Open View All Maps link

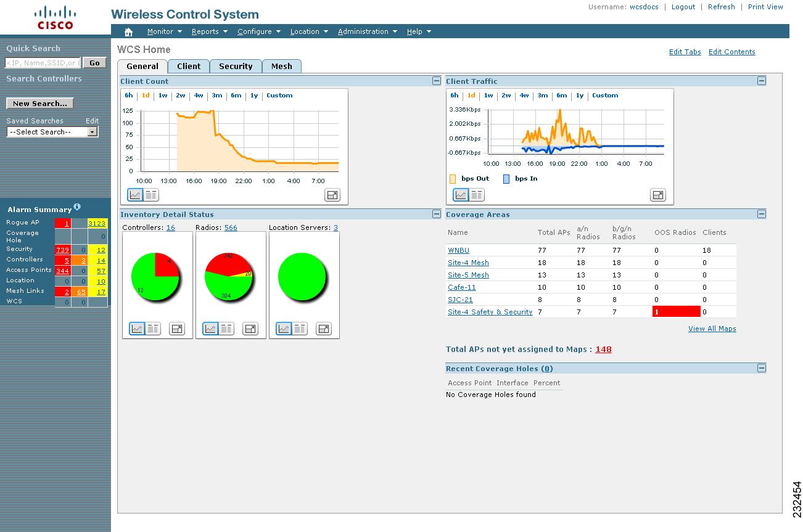[712, 329]
